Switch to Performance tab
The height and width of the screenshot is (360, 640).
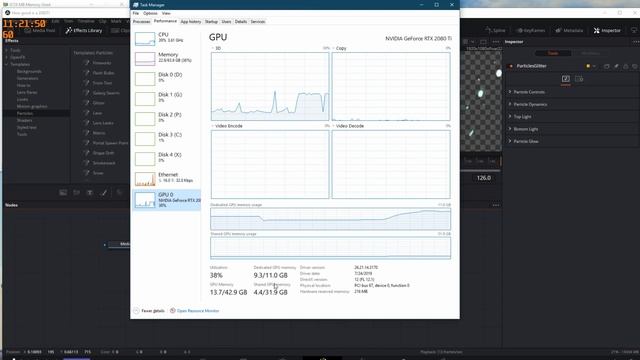[165, 21]
